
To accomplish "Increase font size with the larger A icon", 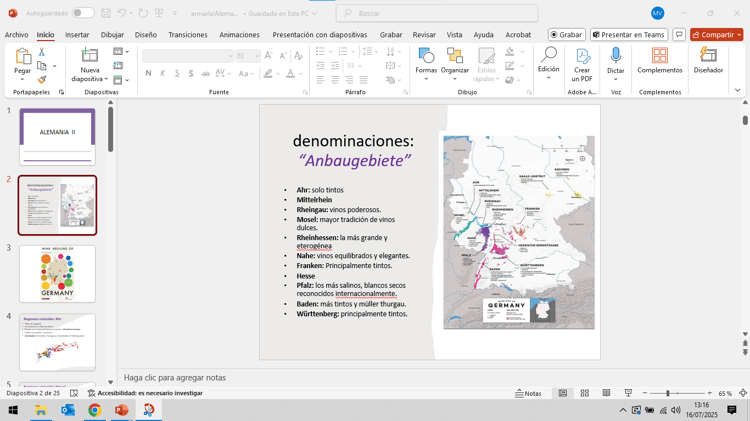I will pyautogui.click(x=268, y=56).
